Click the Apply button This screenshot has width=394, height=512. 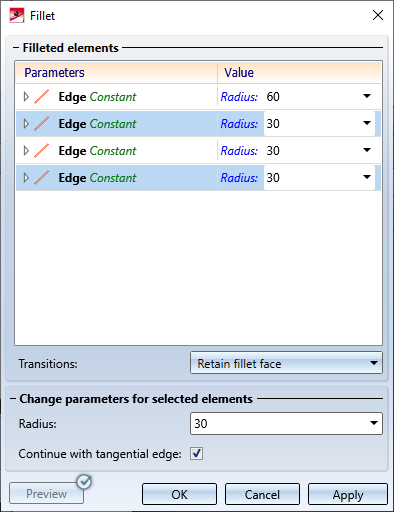(348, 494)
